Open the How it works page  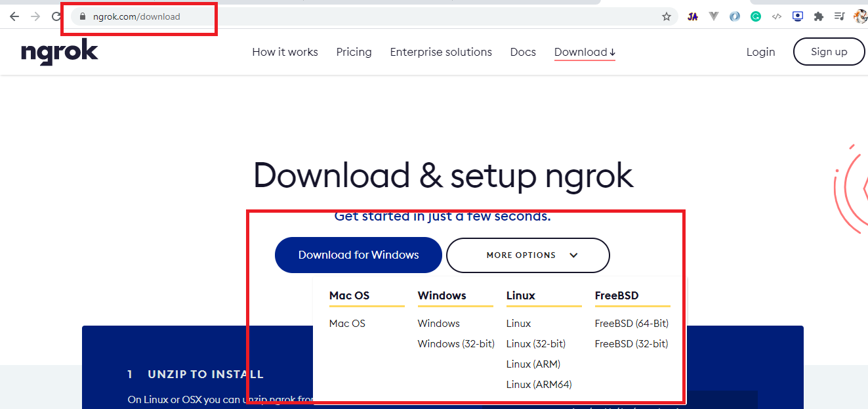285,52
